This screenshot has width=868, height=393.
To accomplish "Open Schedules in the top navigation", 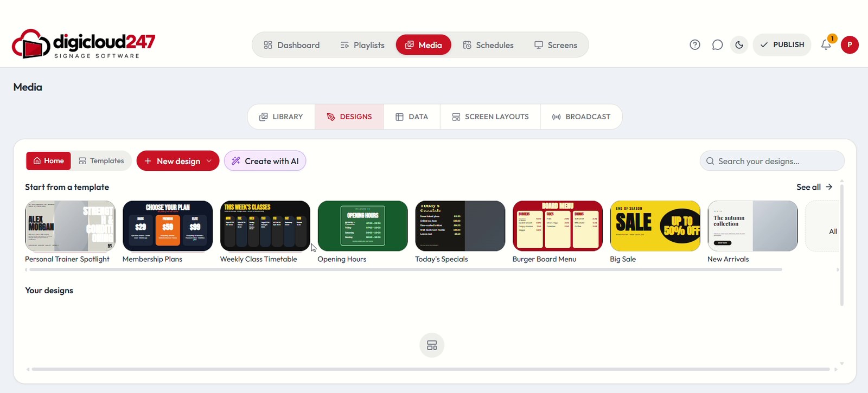I will coord(488,45).
